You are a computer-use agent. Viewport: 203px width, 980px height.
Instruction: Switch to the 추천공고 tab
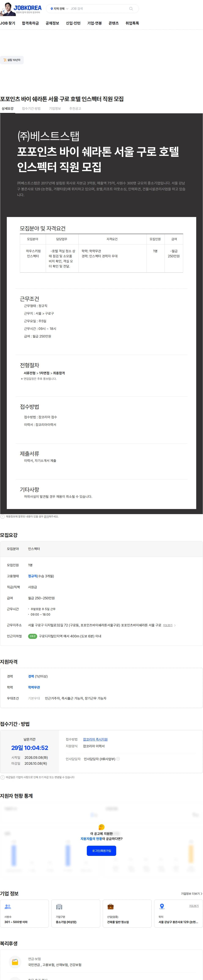click(x=75, y=109)
